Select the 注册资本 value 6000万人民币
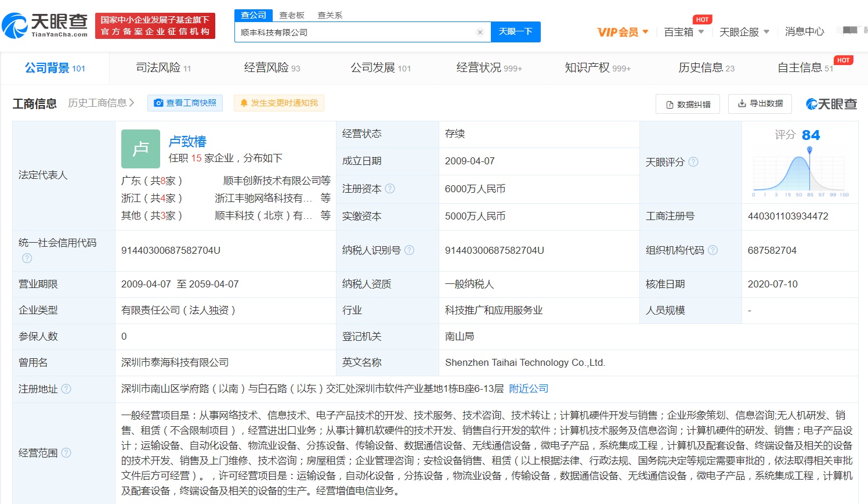 tap(475, 189)
